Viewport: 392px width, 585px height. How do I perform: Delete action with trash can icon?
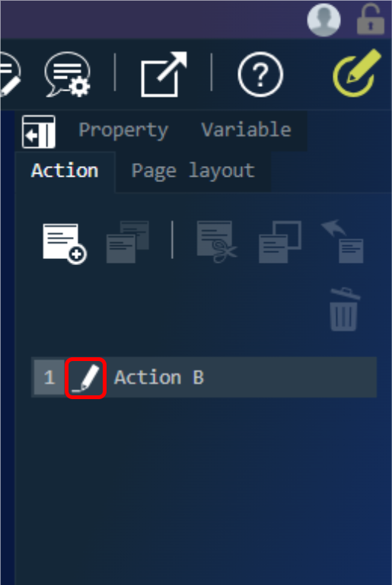tap(344, 309)
